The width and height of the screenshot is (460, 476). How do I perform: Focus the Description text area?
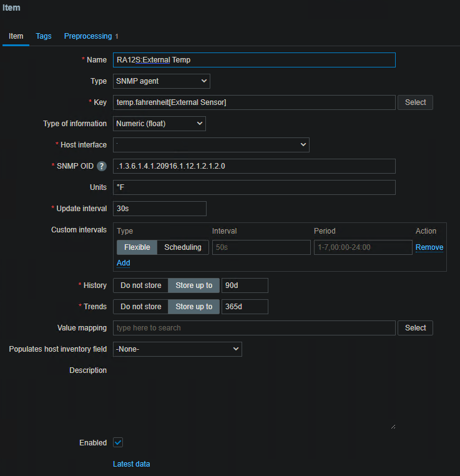(x=254, y=397)
